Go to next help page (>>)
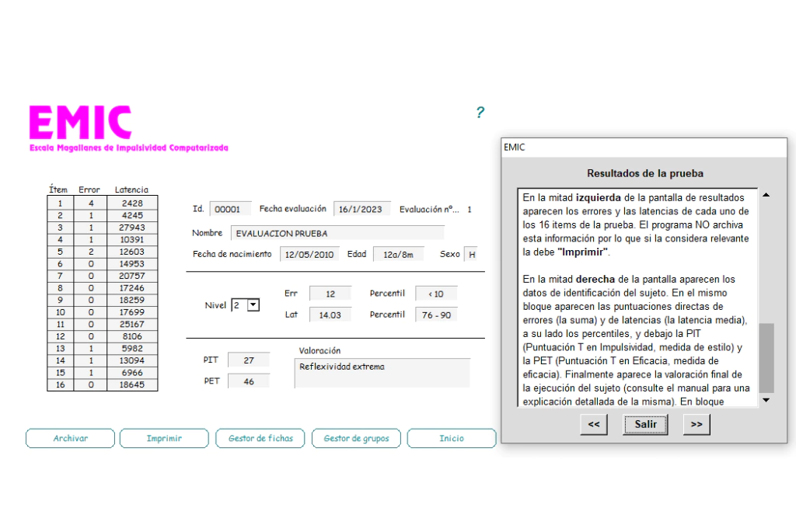The image size is (796, 532). click(x=696, y=425)
